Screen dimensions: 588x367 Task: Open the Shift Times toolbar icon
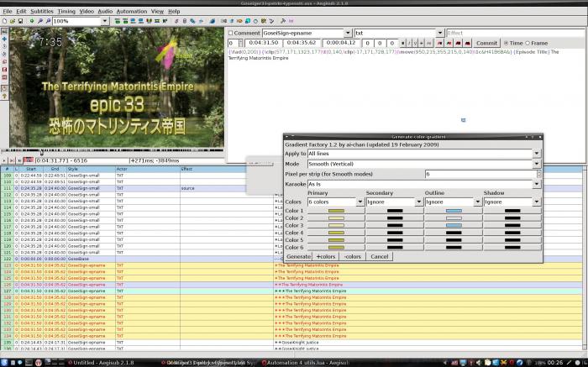[x=224, y=21]
